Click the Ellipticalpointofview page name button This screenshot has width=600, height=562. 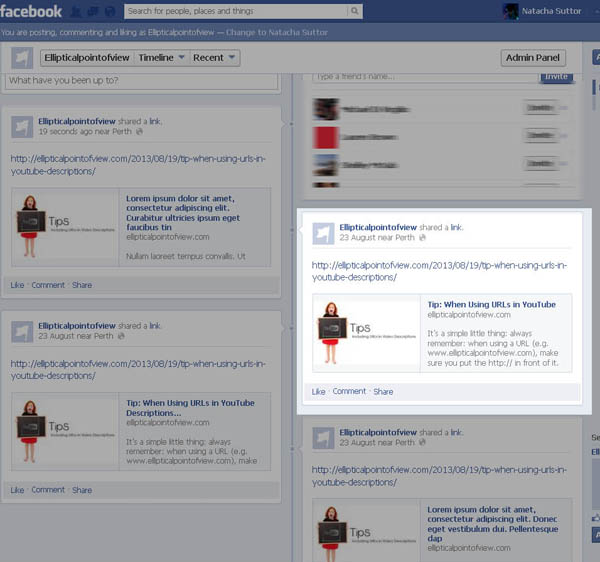pyautogui.click(x=87, y=58)
